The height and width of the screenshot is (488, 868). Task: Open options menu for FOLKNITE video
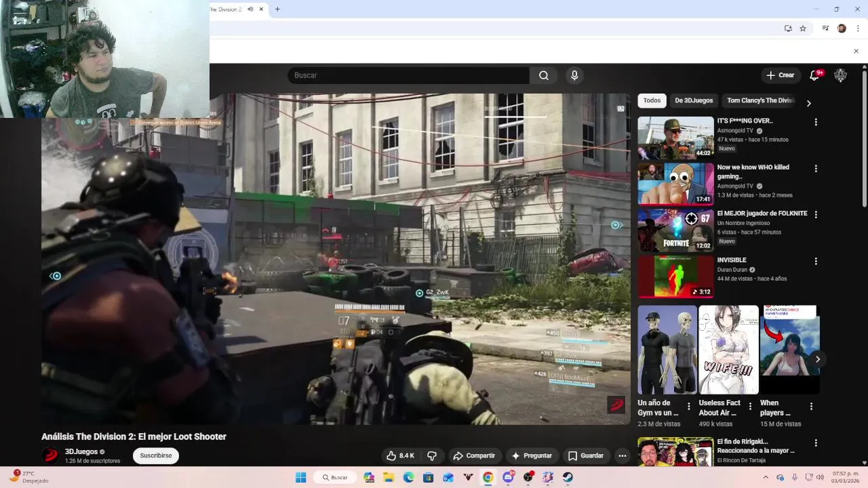coord(816,214)
